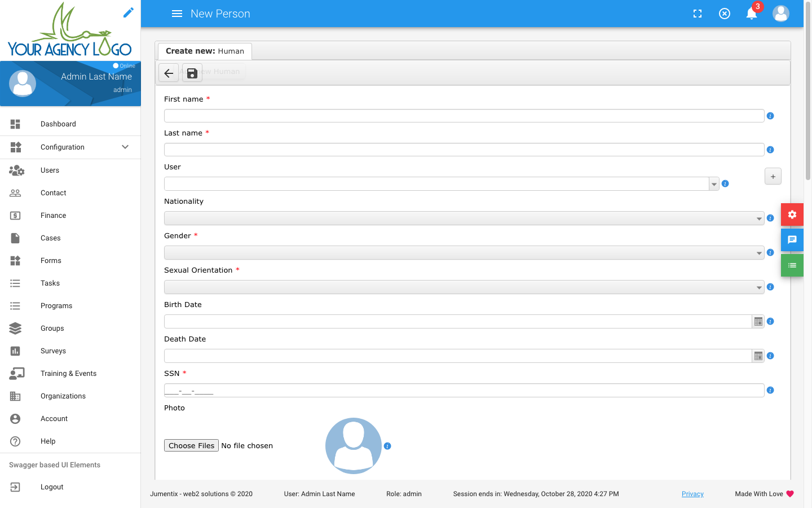Click the Session ends text in footer
The width and height of the screenshot is (812, 508).
click(x=536, y=494)
